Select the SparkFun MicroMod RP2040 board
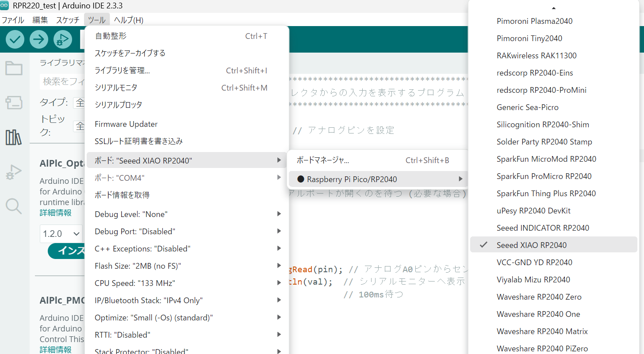Image resolution: width=644 pixels, height=354 pixels. pos(554,159)
